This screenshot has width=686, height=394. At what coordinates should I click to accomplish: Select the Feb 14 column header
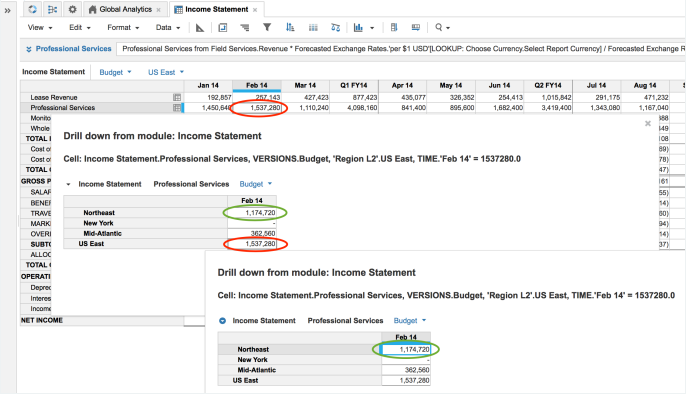(x=257, y=86)
